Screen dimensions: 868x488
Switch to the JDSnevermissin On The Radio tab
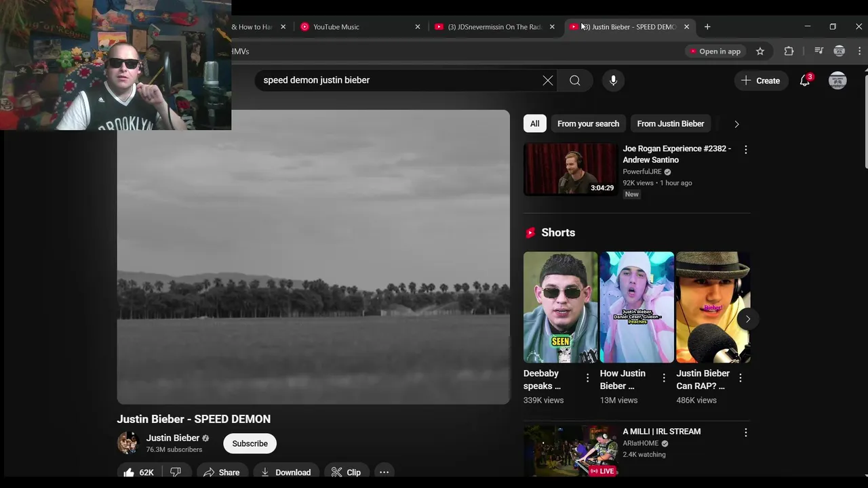(x=495, y=27)
